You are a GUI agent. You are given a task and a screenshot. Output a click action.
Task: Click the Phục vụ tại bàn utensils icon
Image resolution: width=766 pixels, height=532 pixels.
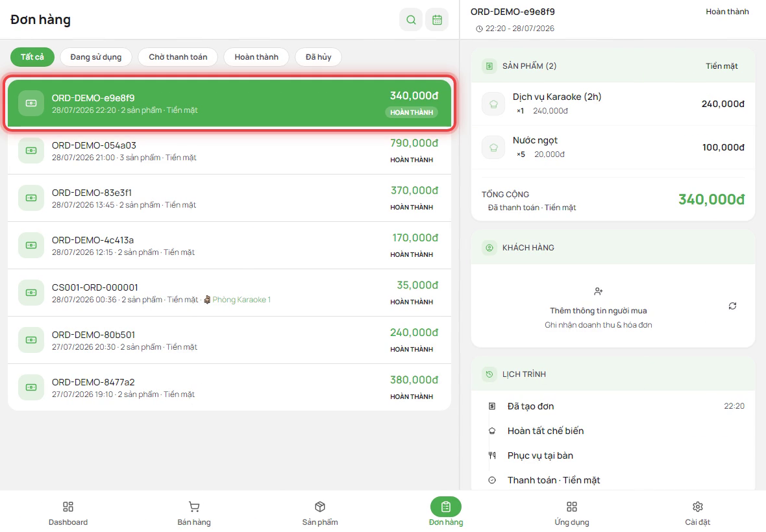coord(492,455)
